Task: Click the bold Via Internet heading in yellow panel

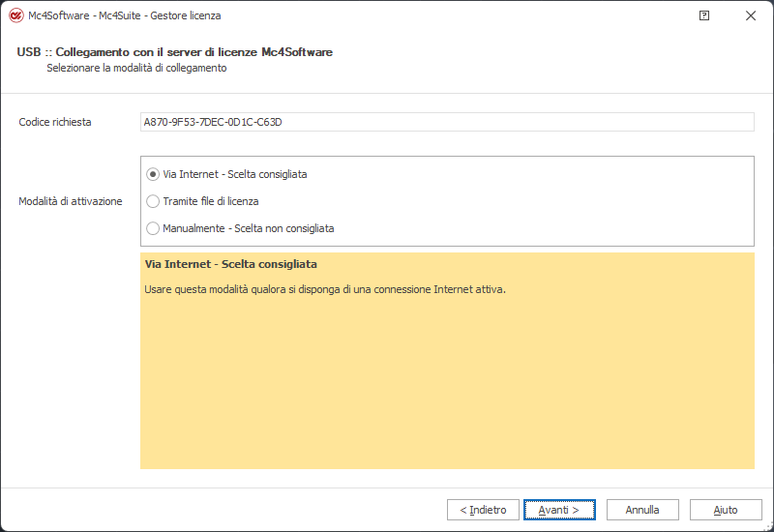Action: click(x=231, y=264)
